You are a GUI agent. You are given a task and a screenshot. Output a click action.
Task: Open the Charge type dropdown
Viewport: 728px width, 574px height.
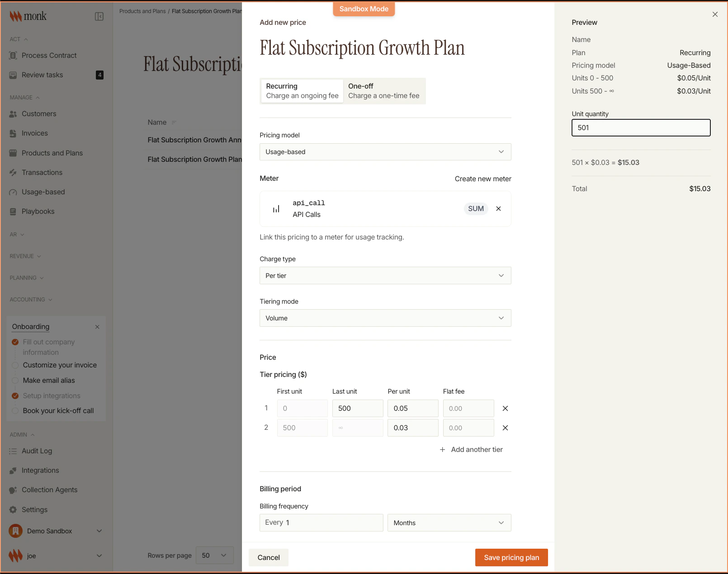point(385,275)
